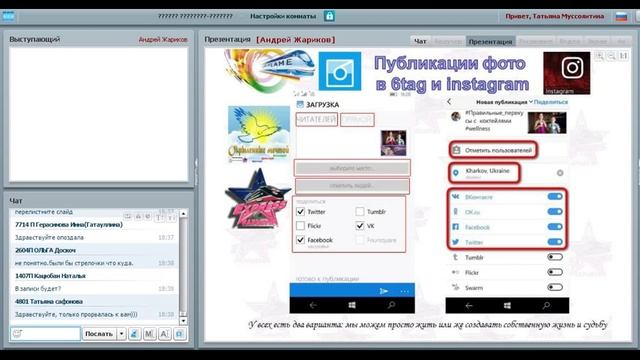The width and height of the screenshot is (640, 360).
Task: Click the Instagram logo image
Action: 567,73
